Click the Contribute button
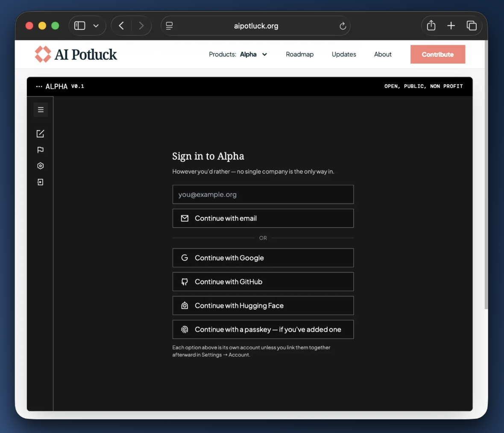This screenshot has width=504, height=433. point(437,54)
